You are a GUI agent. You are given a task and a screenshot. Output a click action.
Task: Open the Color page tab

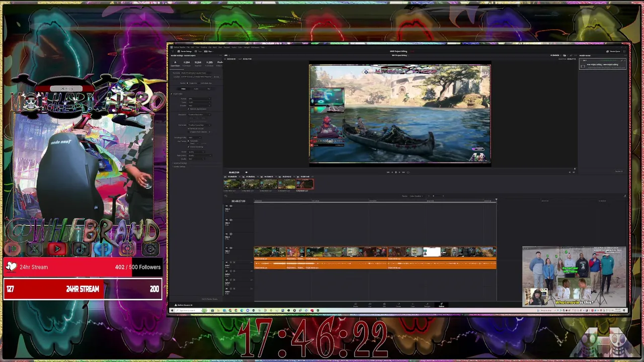pyautogui.click(x=413, y=305)
